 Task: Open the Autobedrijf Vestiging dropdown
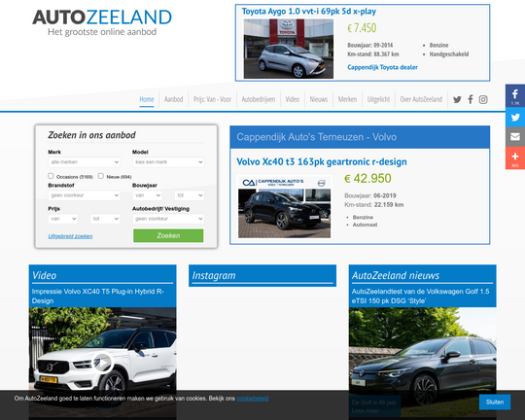click(168, 219)
